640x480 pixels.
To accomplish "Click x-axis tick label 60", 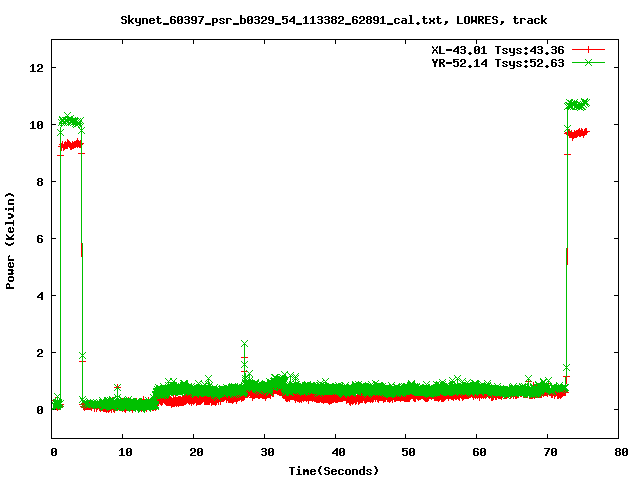I will [x=479, y=452].
